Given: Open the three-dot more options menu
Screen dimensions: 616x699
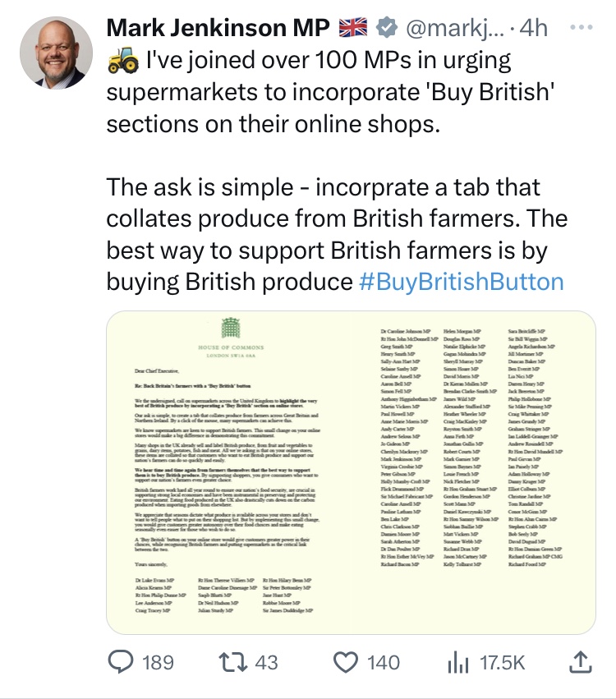Looking at the screenshot, I should [x=581, y=26].
